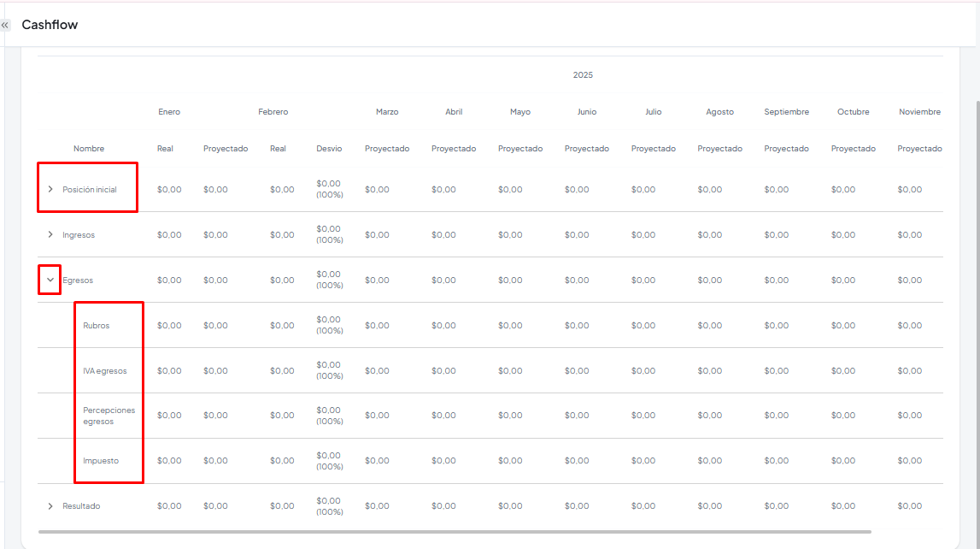Click the Enero month header

pos(169,112)
